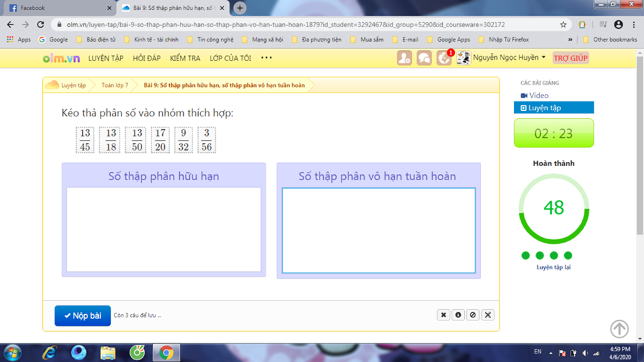The width and height of the screenshot is (644, 362).
Task: Open Chrome profile icon
Action: click(618, 25)
